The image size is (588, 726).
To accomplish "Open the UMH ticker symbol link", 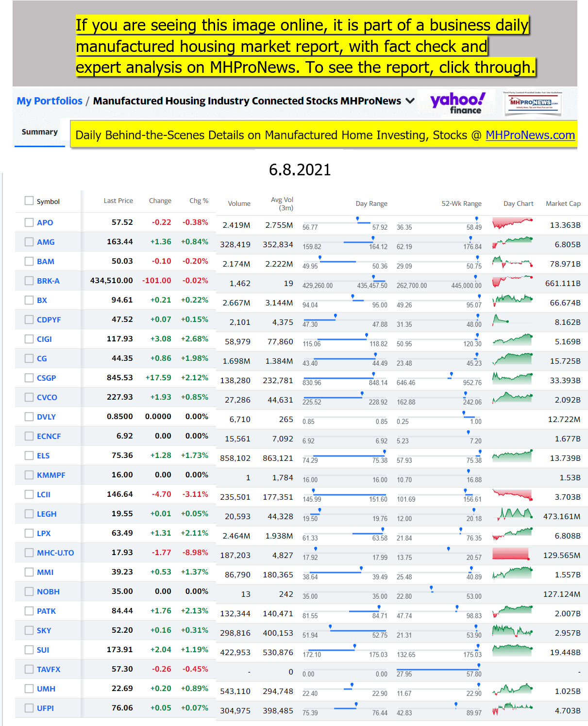I will tap(46, 689).
